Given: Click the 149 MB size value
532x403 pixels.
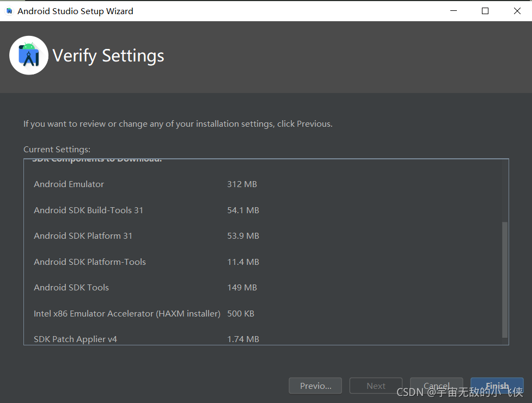Looking at the screenshot, I should (x=242, y=287).
